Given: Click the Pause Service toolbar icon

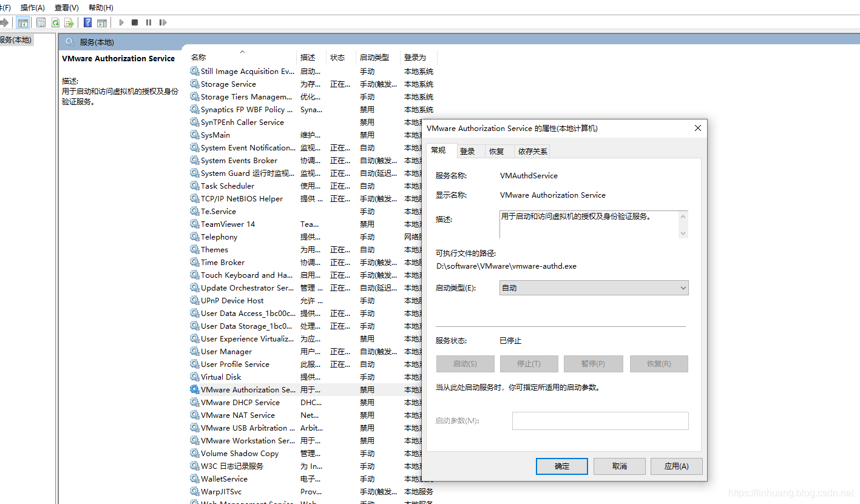Looking at the screenshot, I should (149, 22).
